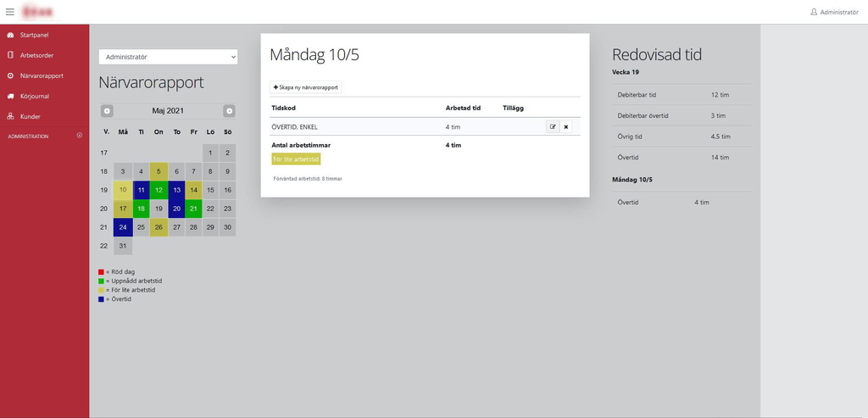Go to next month in calendar
868x418 pixels.
click(x=229, y=111)
